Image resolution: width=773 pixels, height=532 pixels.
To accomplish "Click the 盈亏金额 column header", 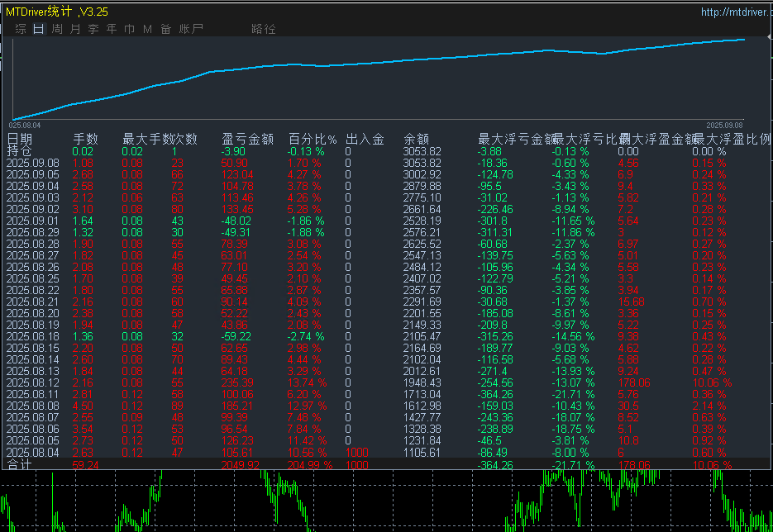I will click(x=248, y=139).
